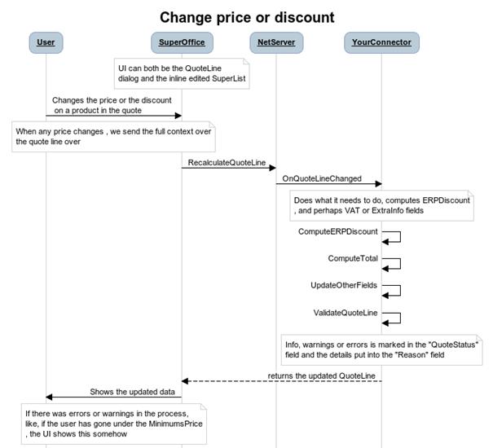This screenshot has height=448, width=493.
Task: Select the UpdateOtherFields self-call arrow
Action: [x=391, y=291]
